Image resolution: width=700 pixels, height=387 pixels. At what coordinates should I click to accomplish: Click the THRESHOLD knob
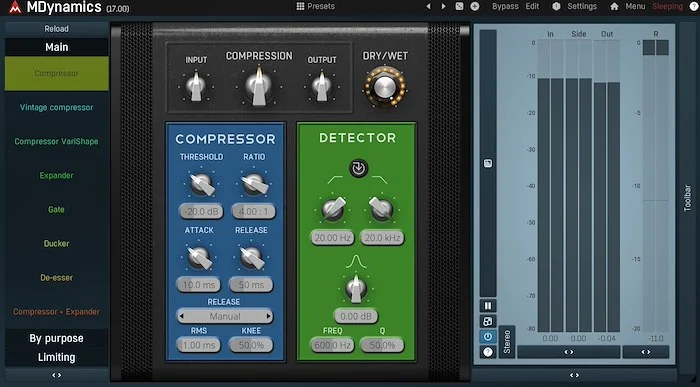[x=201, y=184]
